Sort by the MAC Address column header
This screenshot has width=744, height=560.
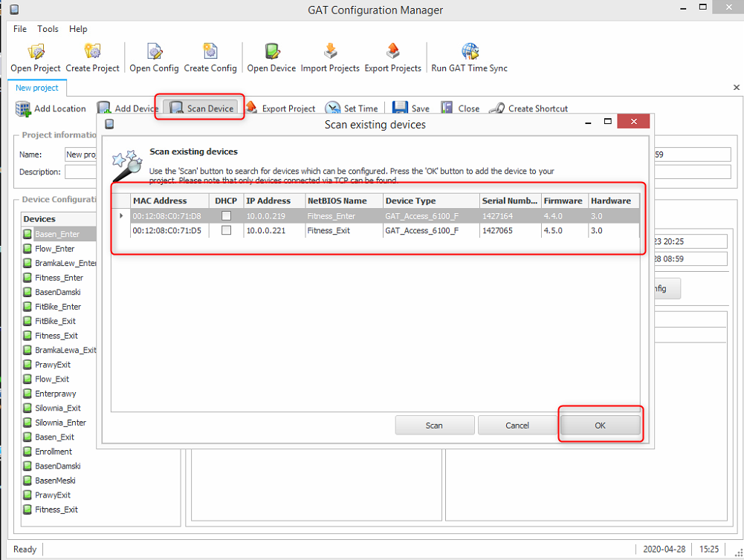click(160, 201)
